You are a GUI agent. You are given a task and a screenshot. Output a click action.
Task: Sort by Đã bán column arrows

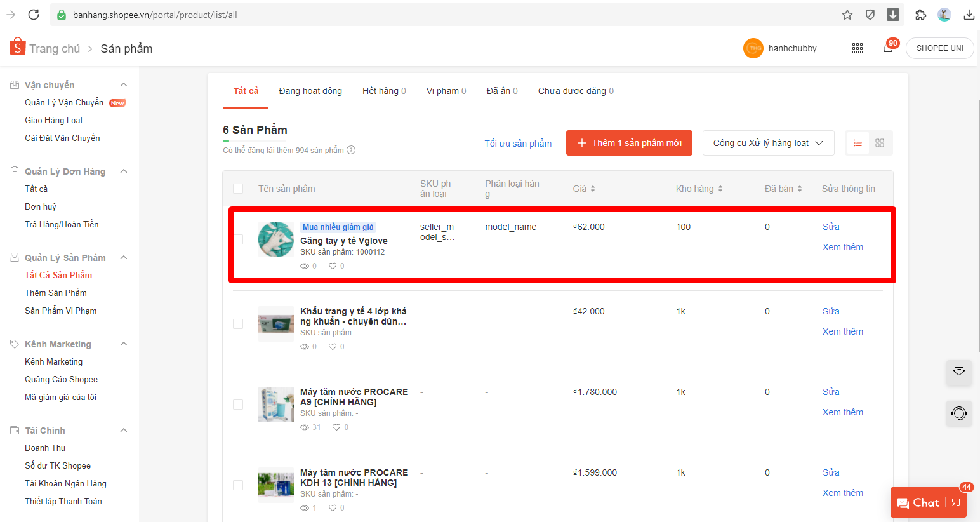click(x=800, y=189)
